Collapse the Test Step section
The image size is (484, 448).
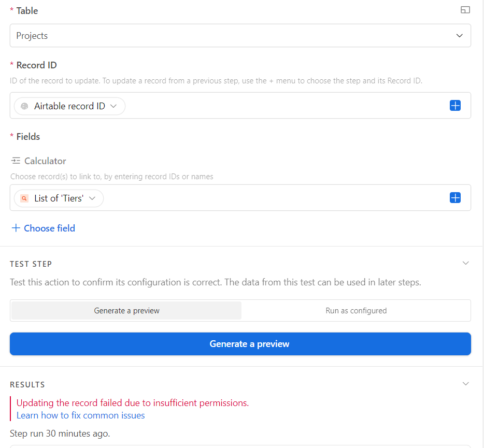465,263
